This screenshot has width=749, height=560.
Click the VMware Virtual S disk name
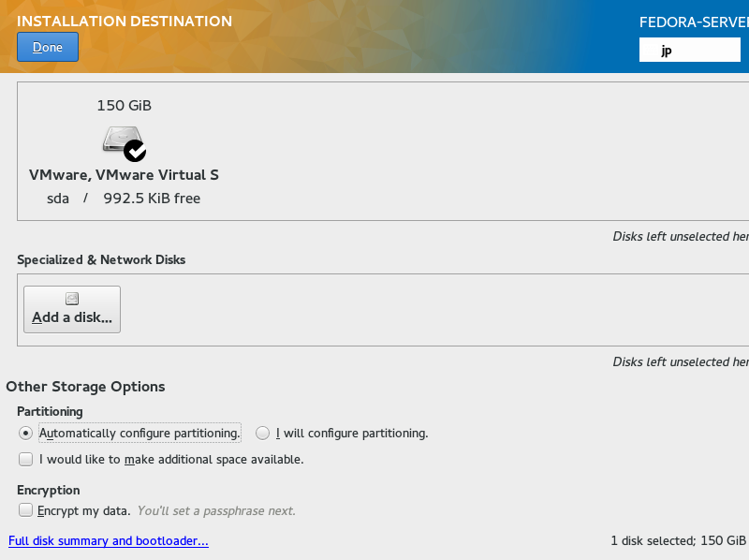124,175
